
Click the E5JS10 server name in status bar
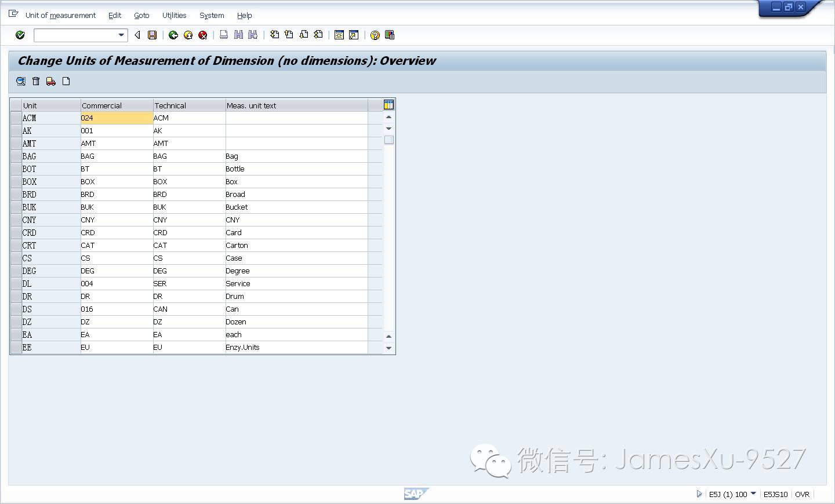(775, 494)
